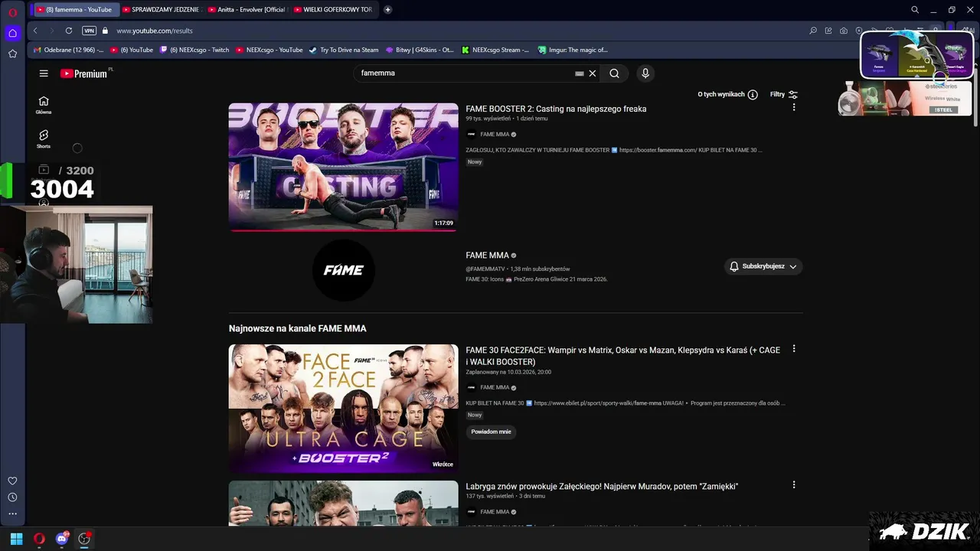Open the Opera sidebar heart icon
Viewport: 980px width, 551px height.
pos(12,481)
